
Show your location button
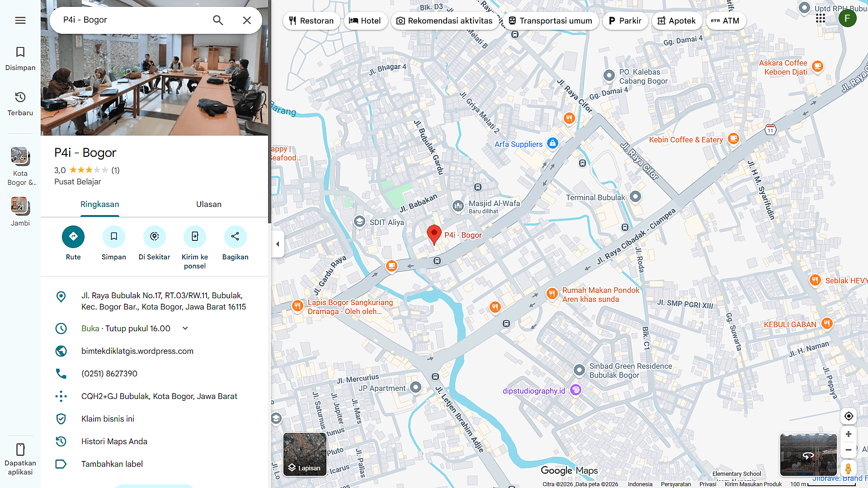[x=849, y=416]
